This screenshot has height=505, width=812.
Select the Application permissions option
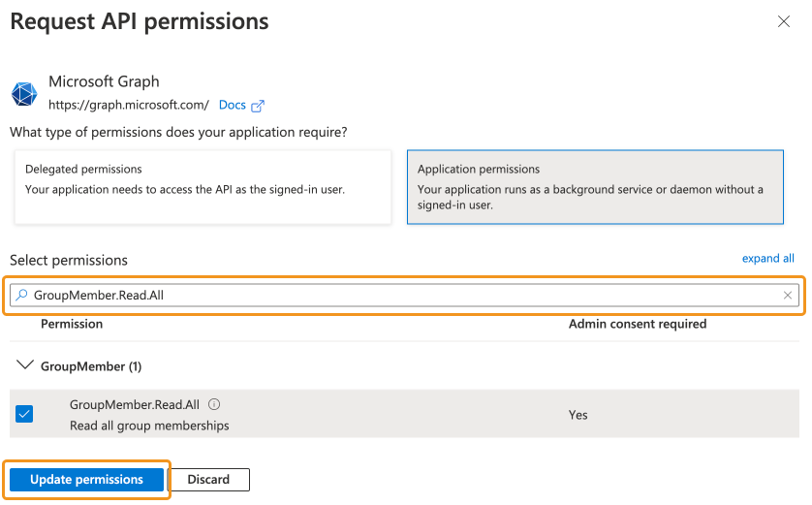595,187
